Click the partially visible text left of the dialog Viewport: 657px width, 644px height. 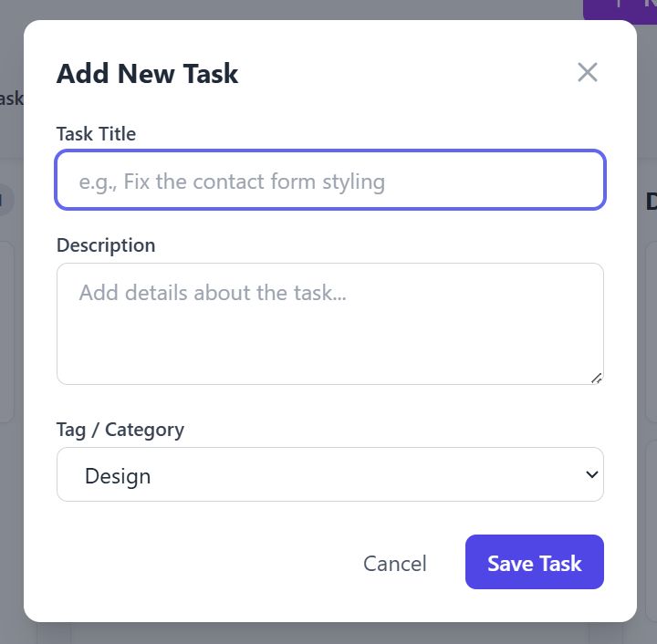click(x=10, y=99)
